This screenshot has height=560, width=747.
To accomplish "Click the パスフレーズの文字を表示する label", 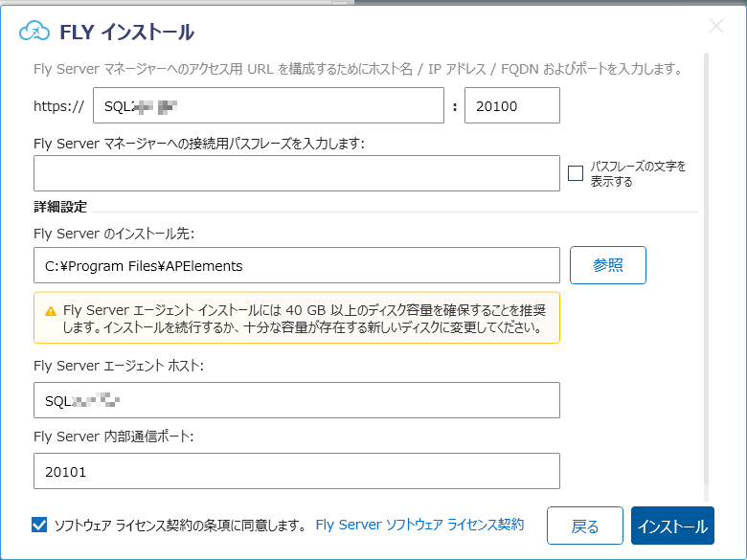I will (638, 174).
